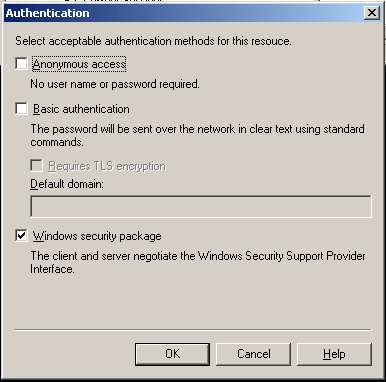Select the 'Anonymous access' label text
This screenshot has width=386, height=382.
click(79, 64)
